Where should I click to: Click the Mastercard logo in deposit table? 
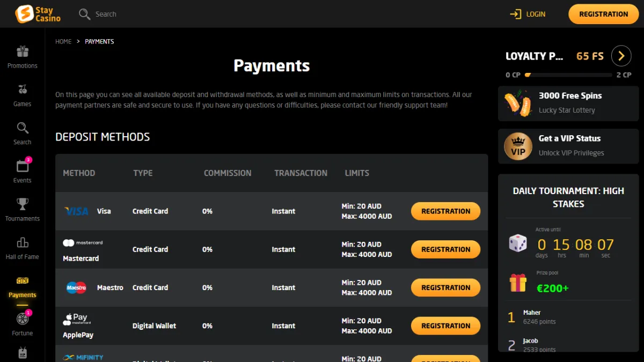pos(83,243)
